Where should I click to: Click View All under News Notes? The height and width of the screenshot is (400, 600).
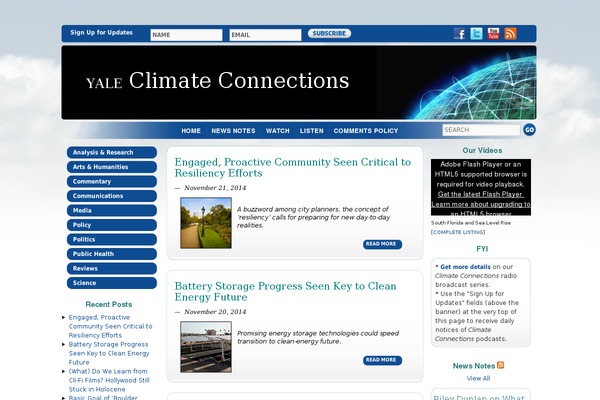tap(478, 379)
